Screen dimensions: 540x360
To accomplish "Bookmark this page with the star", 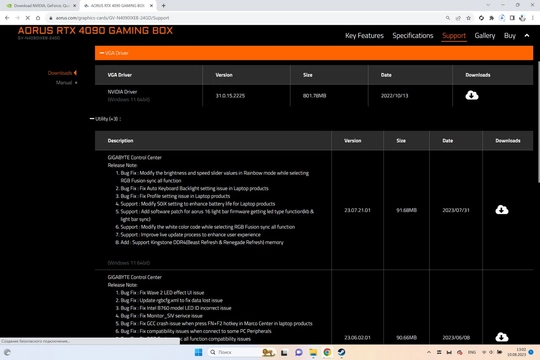I will 468,18.
